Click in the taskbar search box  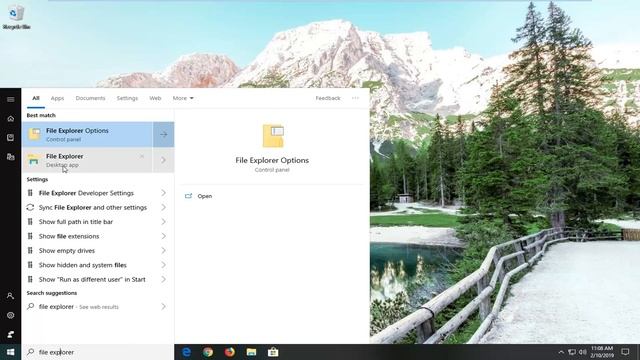[98, 352]
